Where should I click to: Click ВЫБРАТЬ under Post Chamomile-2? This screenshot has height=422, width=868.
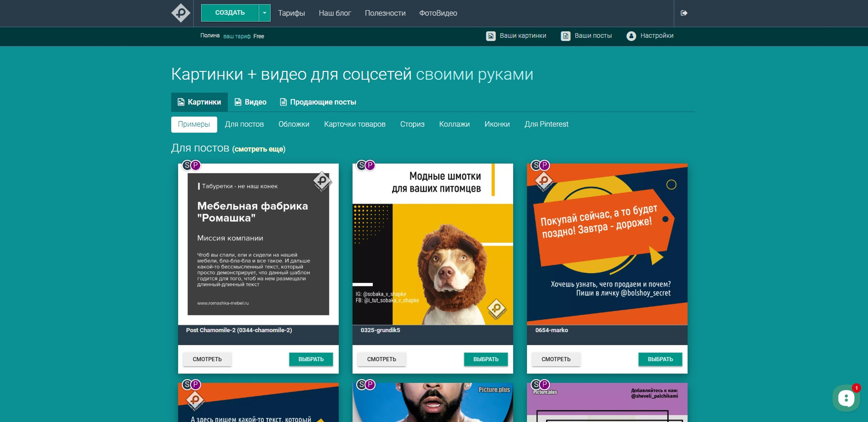pos(311,359)
